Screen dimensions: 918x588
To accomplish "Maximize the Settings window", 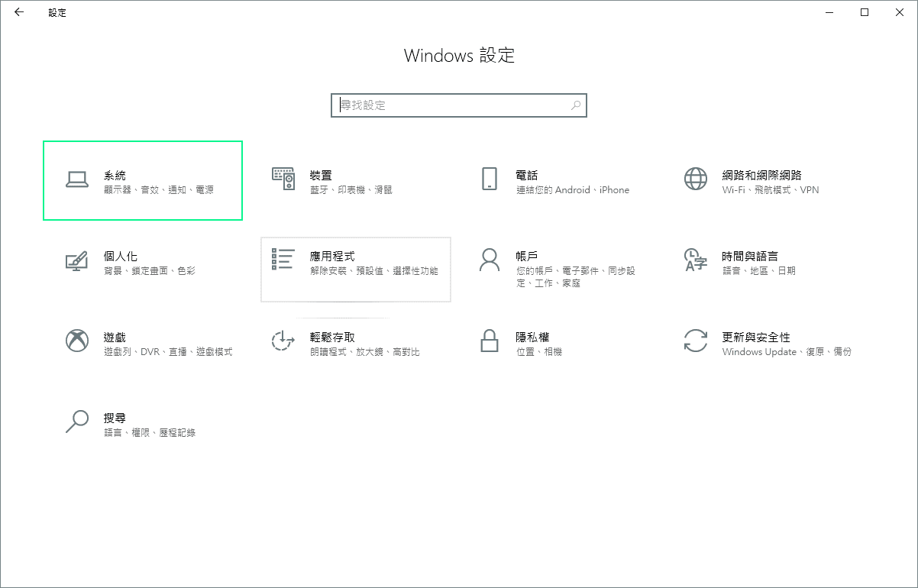I will tap(865, 12).
